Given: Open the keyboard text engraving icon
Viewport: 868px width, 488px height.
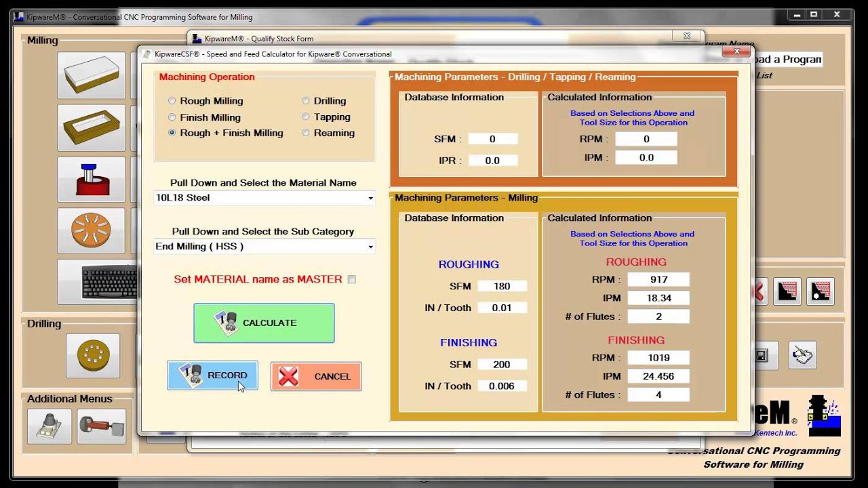Looking at the screenshot, I should tap(96, 282).
